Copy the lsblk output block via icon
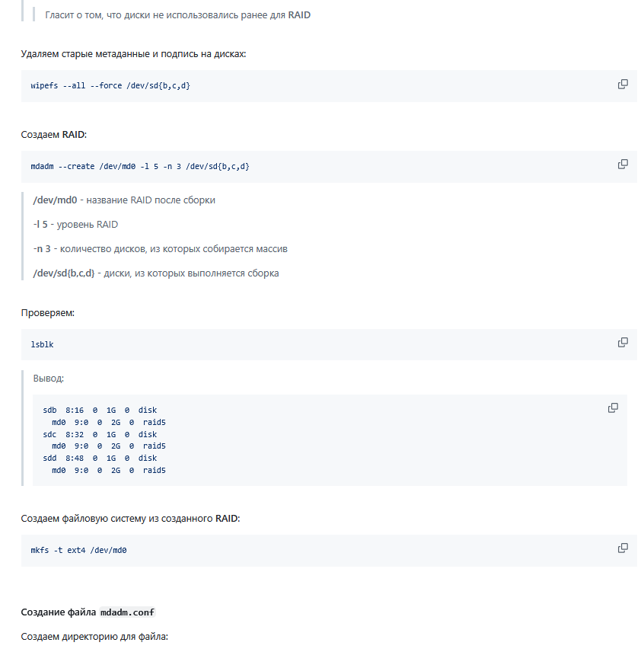The image size is (644, 652). click(x=613, y=408)
